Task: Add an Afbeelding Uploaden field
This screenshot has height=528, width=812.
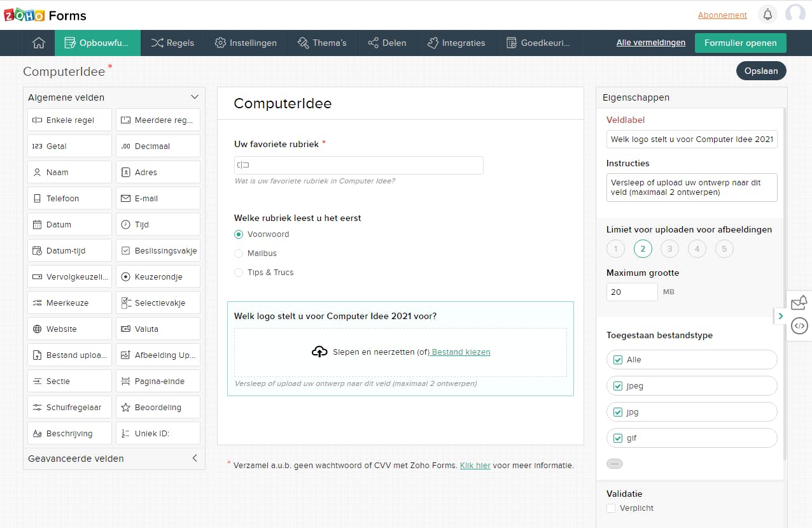Action: point(158,355)
